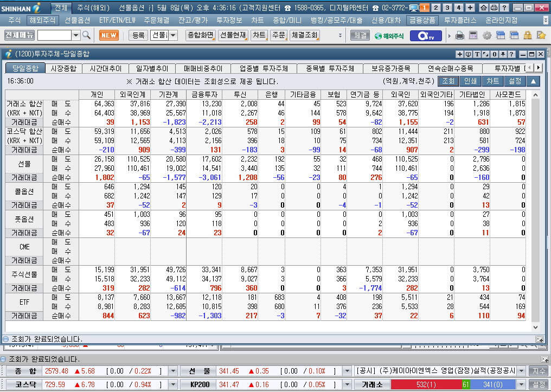Click the monitor icon in 투자주체 window title
The image size is (551, 392).
click(x=468, y=54)
